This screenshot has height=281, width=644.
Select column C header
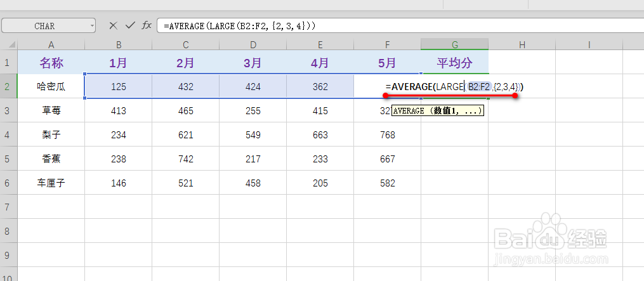[186, 44]
